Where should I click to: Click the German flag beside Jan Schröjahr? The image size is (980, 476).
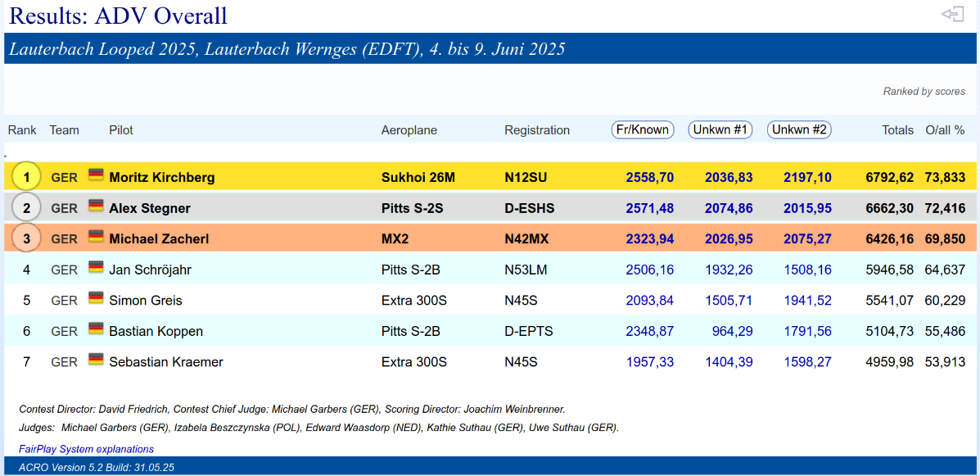coord(96,266)
